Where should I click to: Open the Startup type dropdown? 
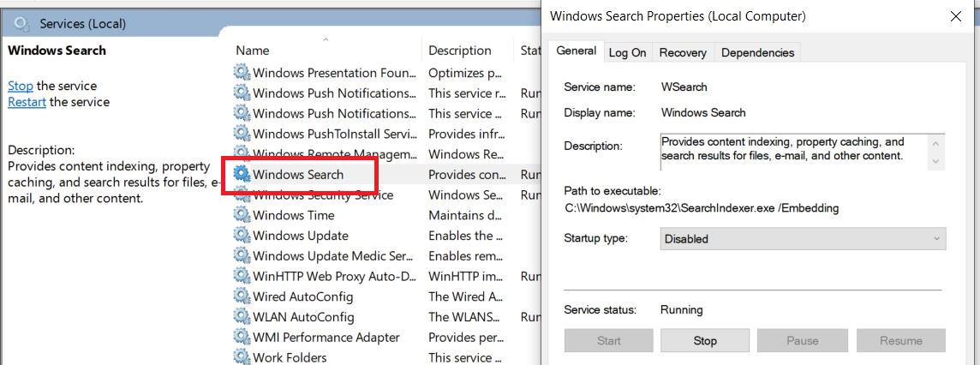(x=803, y=239)
